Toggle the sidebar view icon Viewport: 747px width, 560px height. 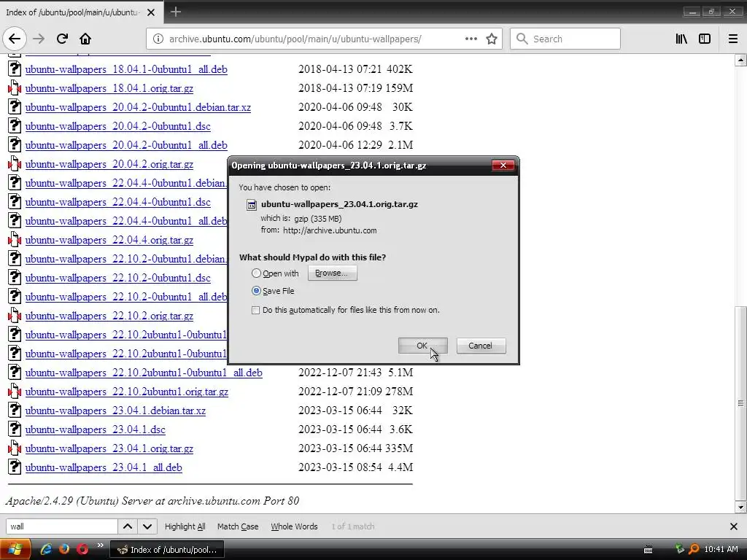tap(705, 39)
